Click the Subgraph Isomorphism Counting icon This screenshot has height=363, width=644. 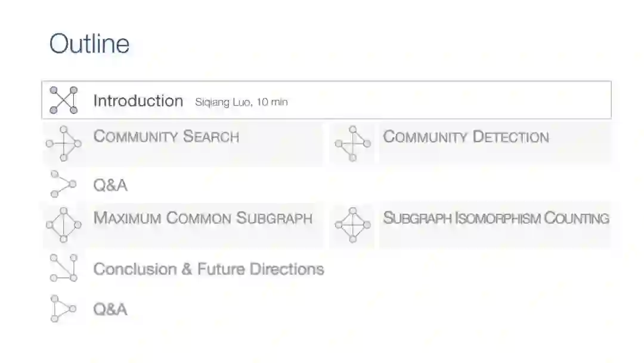pyautogui.click(x=352, y=225)
